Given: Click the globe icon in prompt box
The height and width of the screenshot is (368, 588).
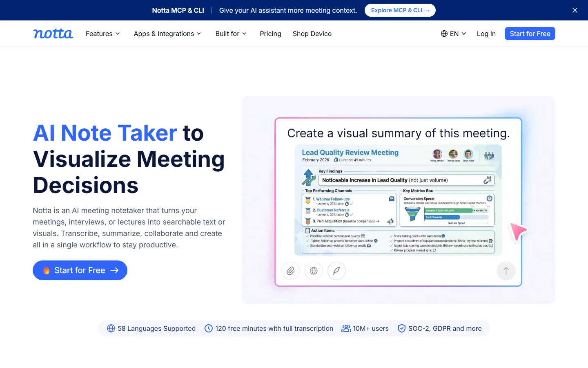Looking at the screenshot, I should coord(314,271).
